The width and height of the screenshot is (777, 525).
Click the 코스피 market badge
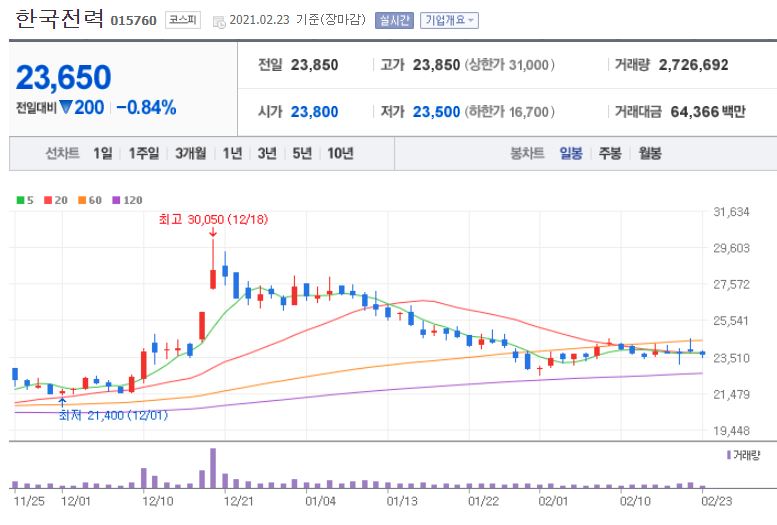click(x=182, y=20)
